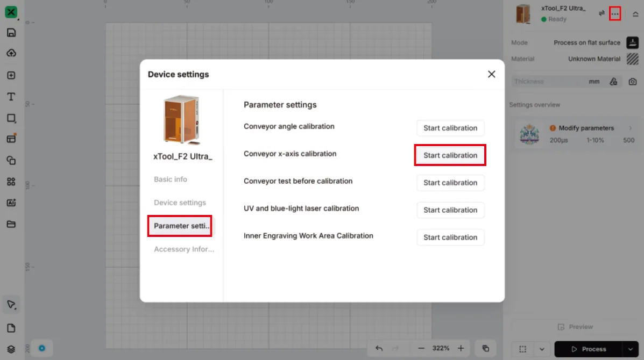Click the camera capture icon

click(x=633, y=82)
